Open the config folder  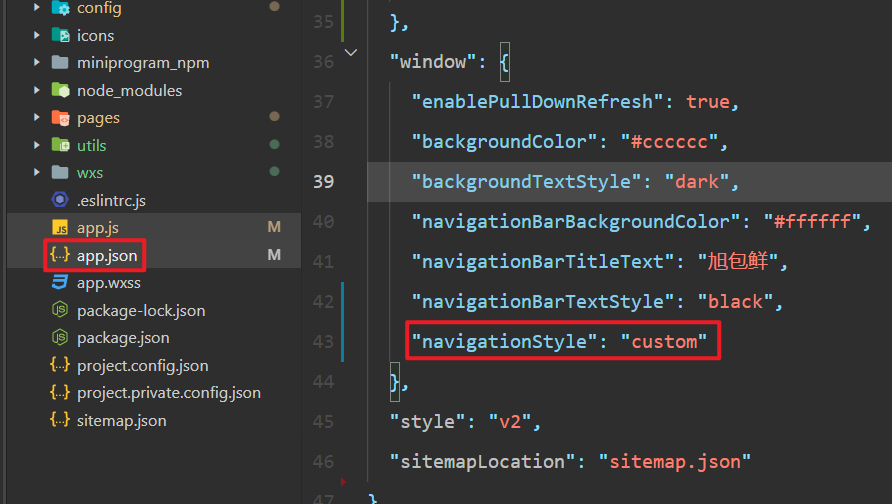(x=99, y=8)
